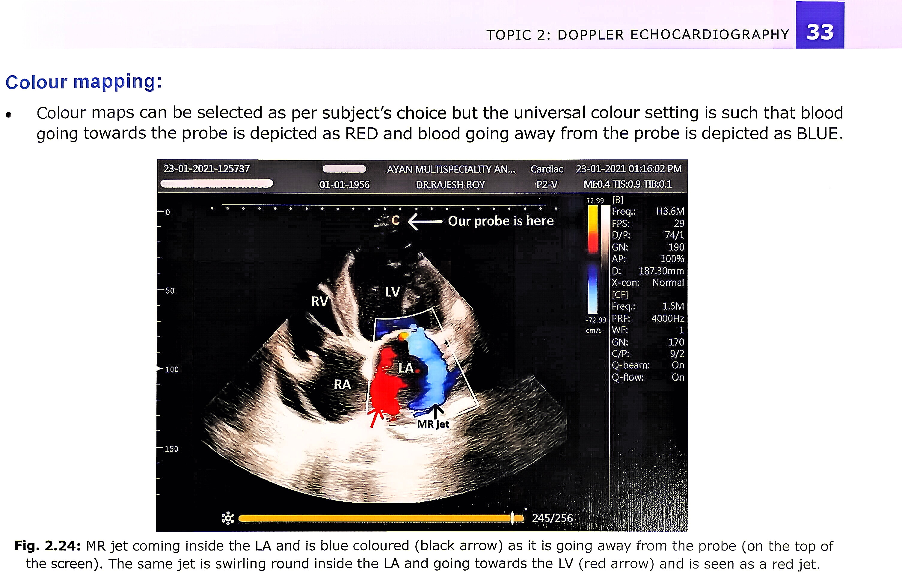
Task: Click the 72.99 top velocity value
Action: [x=595, y=200]
